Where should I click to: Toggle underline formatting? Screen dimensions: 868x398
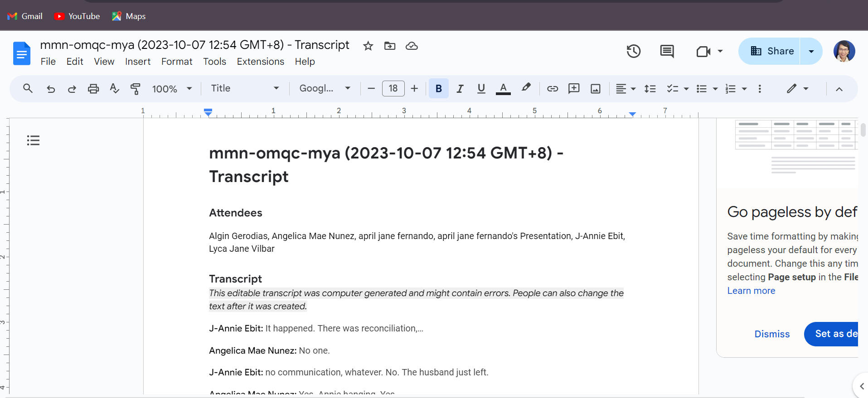tap(481, 89)
